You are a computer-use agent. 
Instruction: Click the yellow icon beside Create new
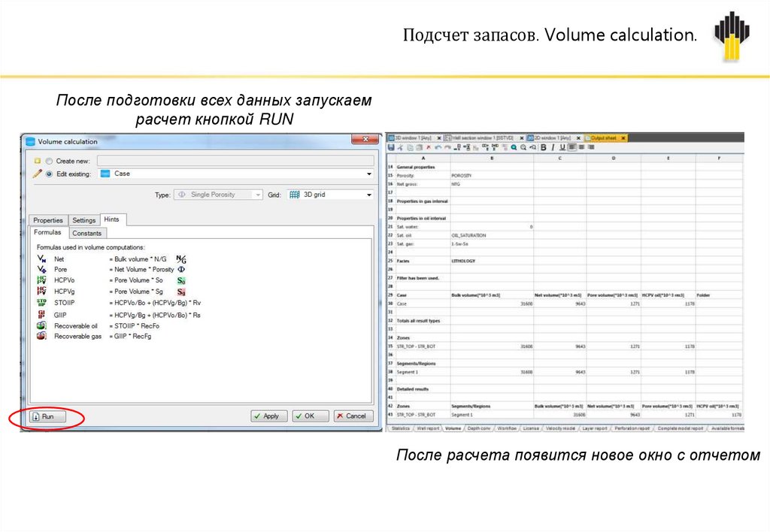click(38, 161)
